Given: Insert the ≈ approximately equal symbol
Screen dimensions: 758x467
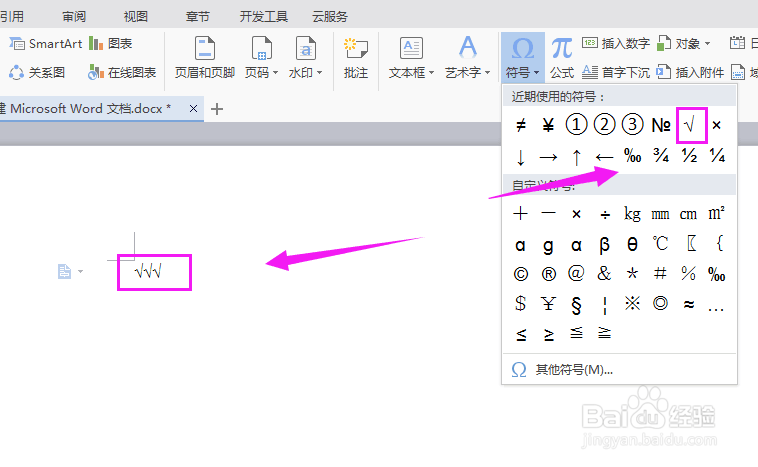Looking at the screenshot, I should [689, 304].
